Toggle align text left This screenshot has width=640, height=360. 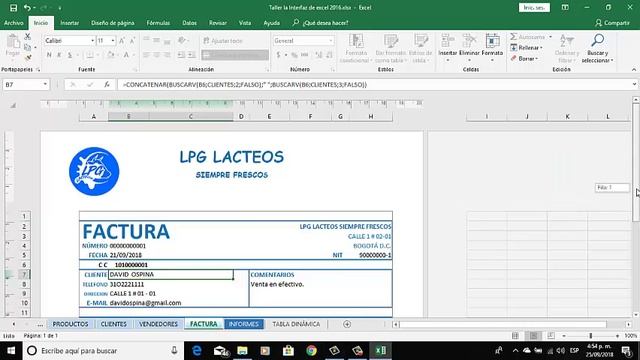coord(146,55)
